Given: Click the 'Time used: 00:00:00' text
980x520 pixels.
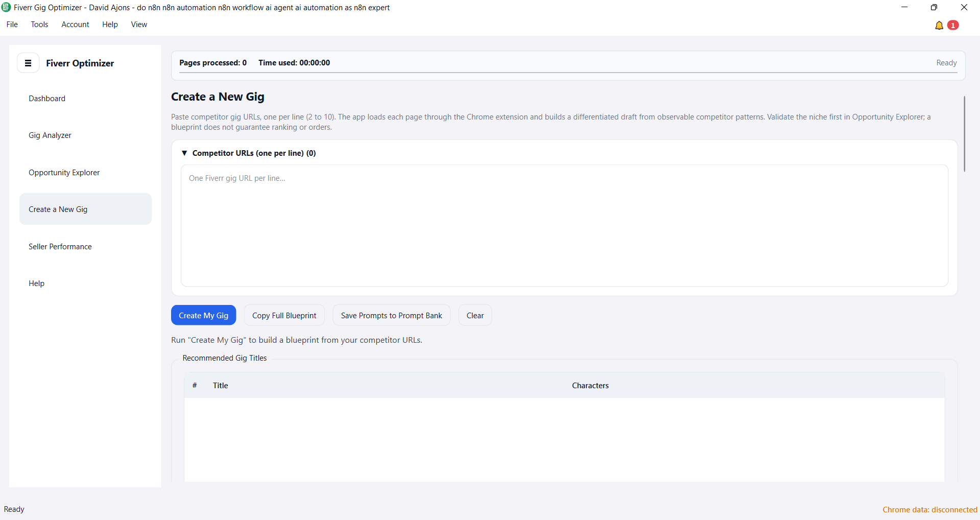Looking at the screenshot, I should (294, 63).
